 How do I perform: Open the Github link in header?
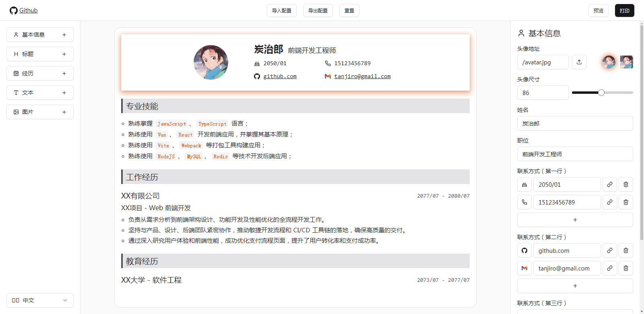[x=28, y=10]
